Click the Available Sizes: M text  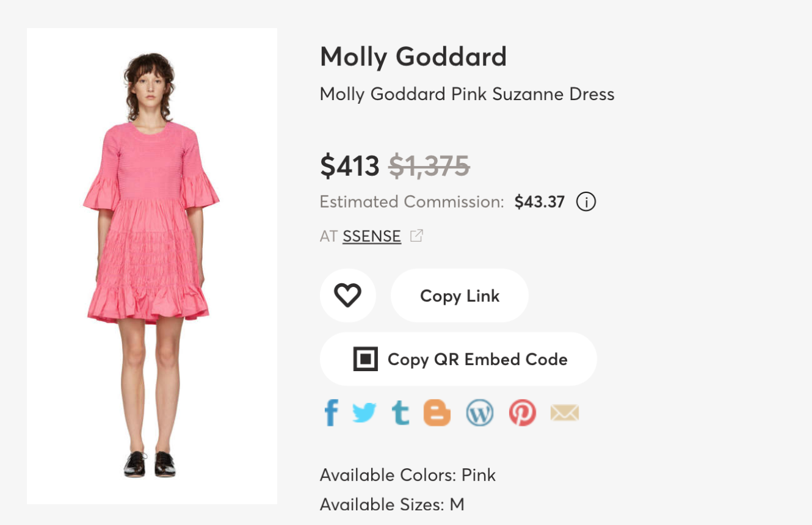(x=392, y=505)
